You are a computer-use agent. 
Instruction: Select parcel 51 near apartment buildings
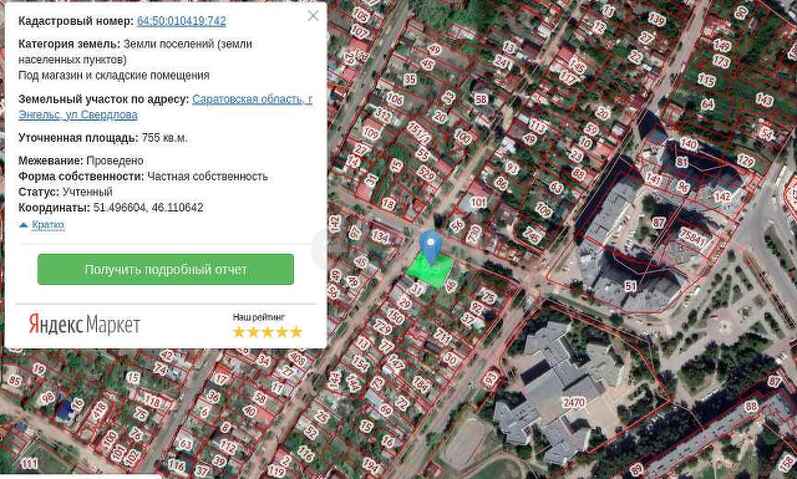click(x=630, y=286)
